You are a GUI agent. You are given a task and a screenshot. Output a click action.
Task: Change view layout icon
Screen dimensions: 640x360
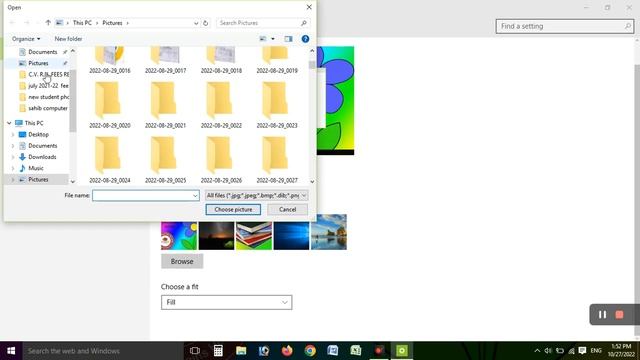coord(263,39)
